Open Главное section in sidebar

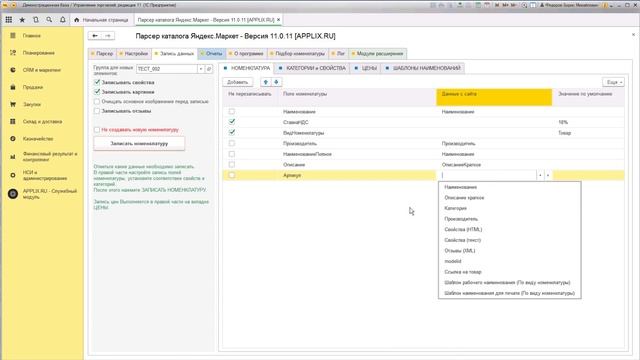[x=31, y=36]
